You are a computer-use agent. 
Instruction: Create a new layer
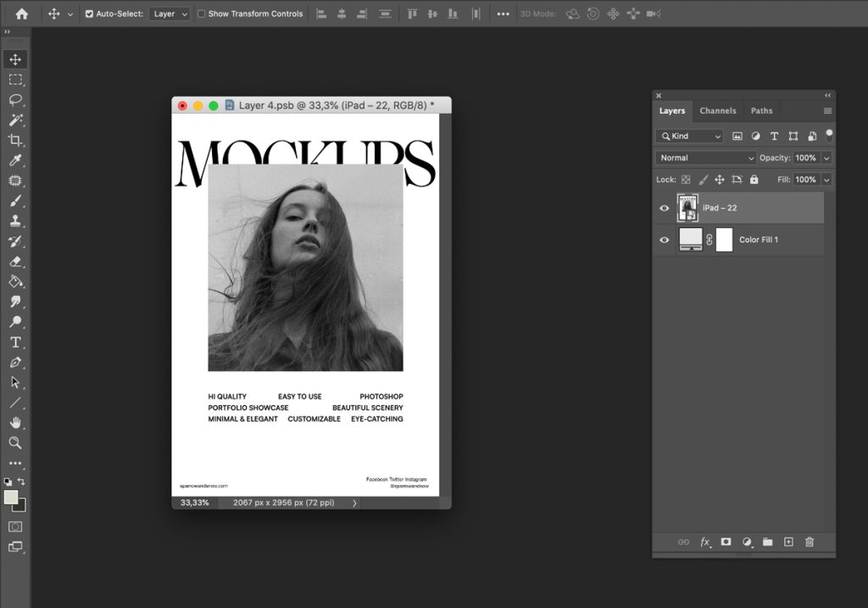(x=788, y=542)
